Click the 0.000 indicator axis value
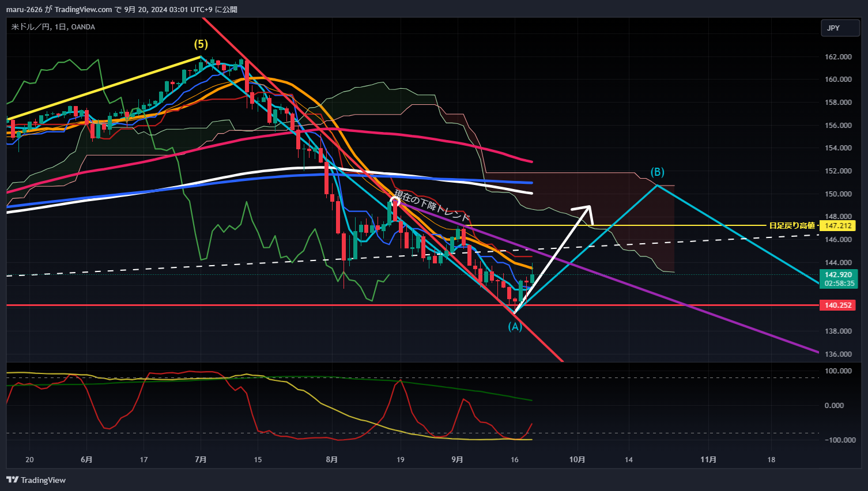The width and height of the screenshot is (868, 491). (x=834, y=406)
